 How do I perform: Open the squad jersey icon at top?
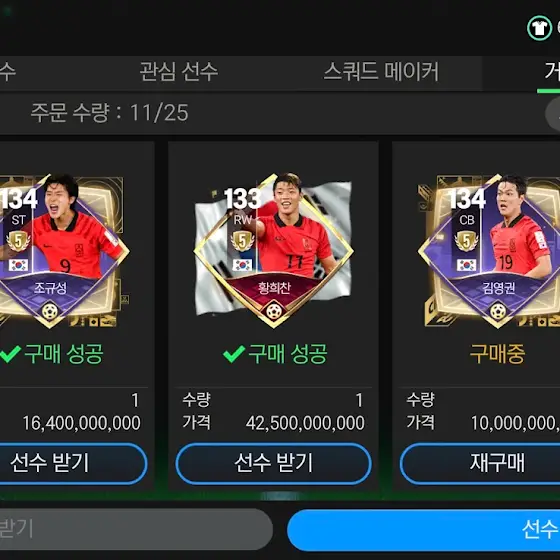(539, 28)
